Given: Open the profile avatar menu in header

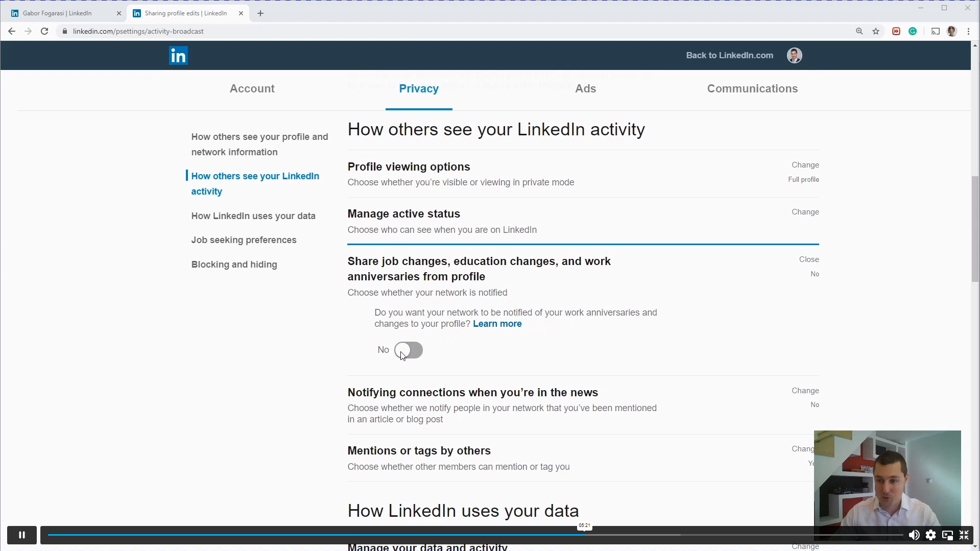Looking at the screenshot, I should pyautogui.click(x=794, y=55).
